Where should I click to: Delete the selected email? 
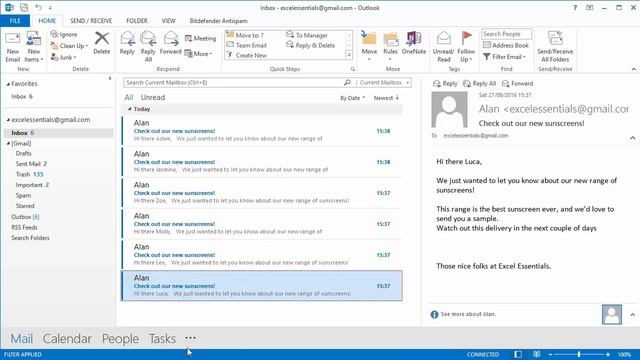click(x=102, y=43)
